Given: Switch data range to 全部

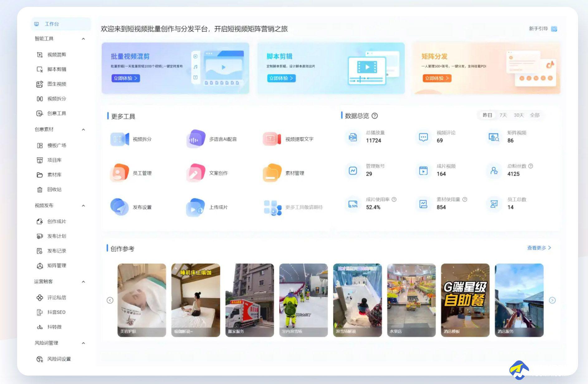Looking at the screenshot, I should (535, 115).
